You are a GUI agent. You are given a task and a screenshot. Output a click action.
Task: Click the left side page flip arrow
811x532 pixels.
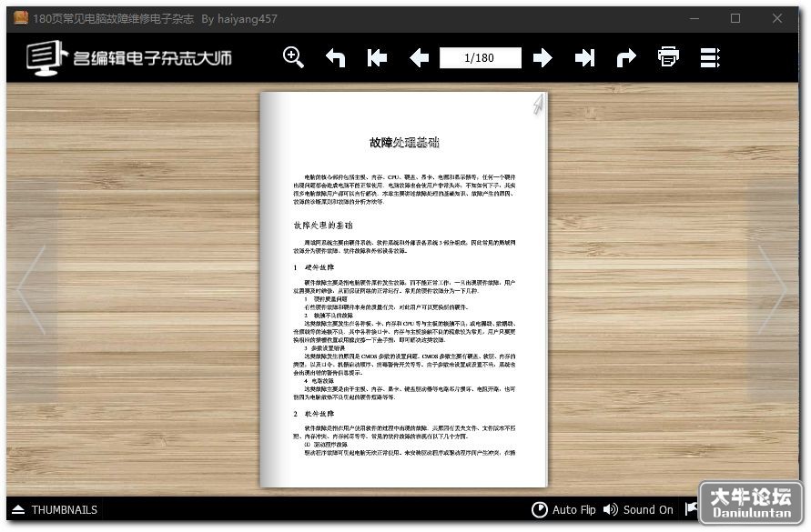tap(32, 290)
